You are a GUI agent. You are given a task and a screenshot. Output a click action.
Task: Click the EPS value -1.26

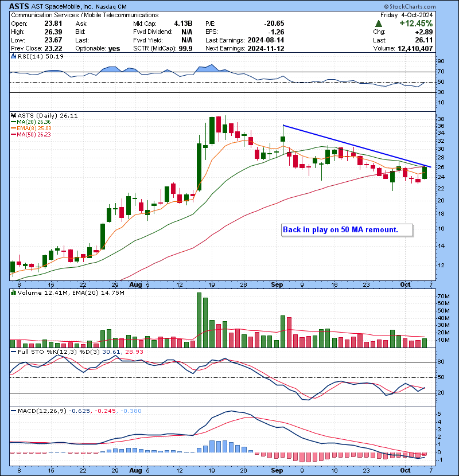[x=276, y=32]
